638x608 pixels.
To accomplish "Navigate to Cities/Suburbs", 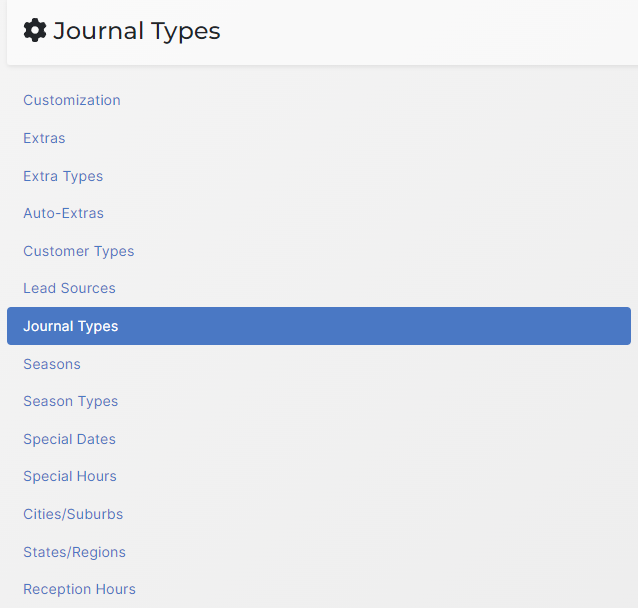I will 73,514.
